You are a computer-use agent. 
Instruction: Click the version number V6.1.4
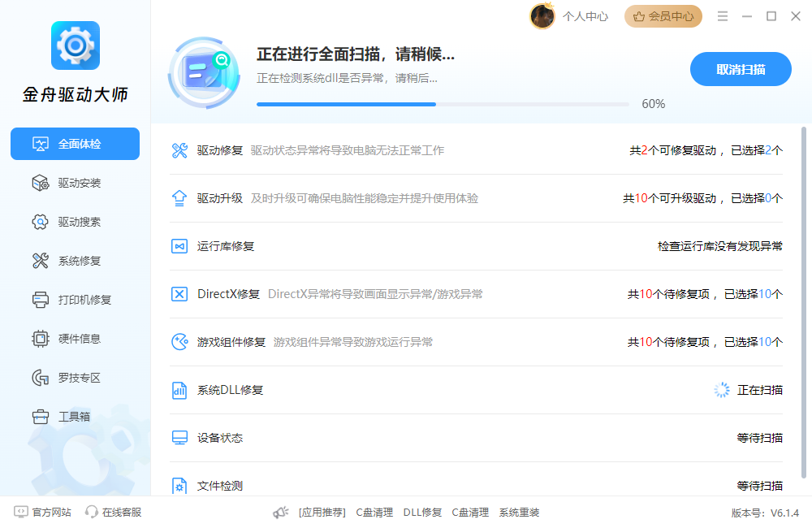[x=784, y=513]
